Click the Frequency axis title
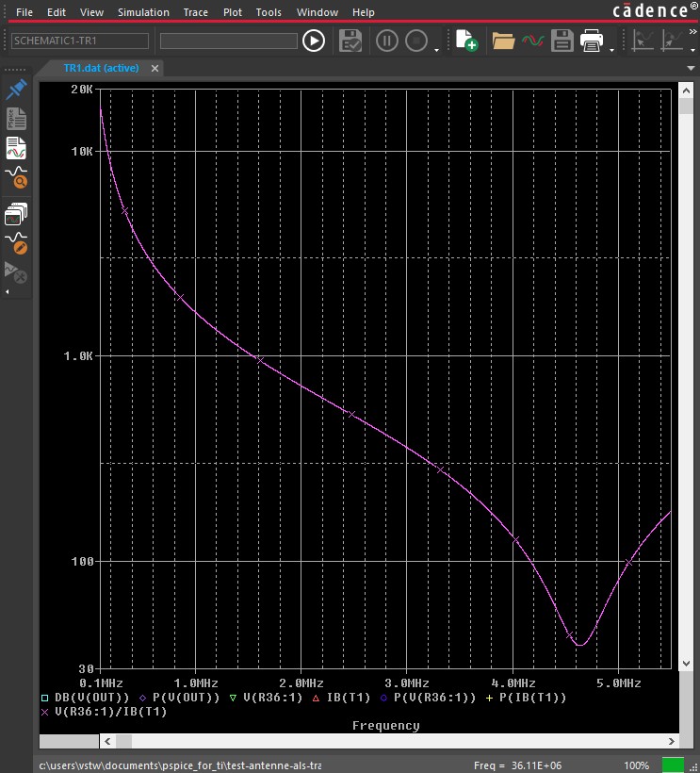This screenshot has height=773, width=700. coord(385,726)
